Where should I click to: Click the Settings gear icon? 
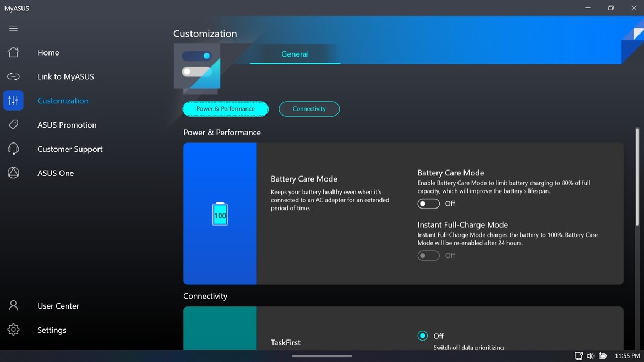click(13, 330)
